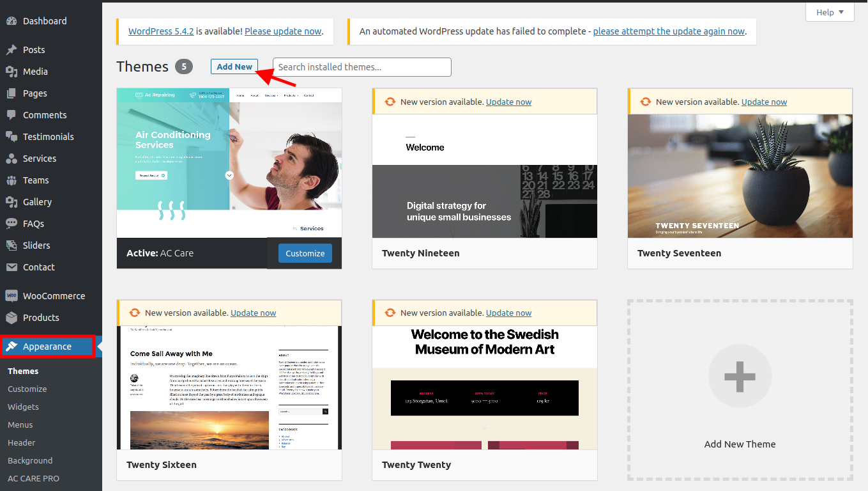Click the Sliders icon in sidebar
This screenshot has width=868, height=491.
point(11,245)
